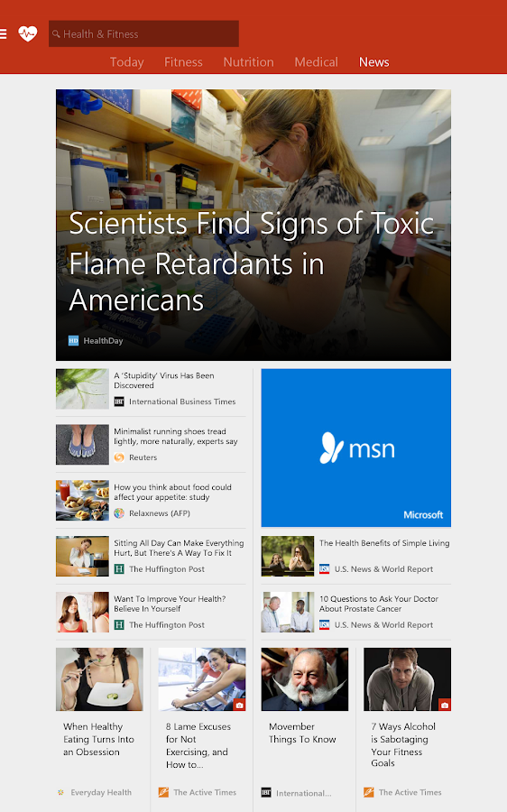
Task: Click camera icon on exercising photo
Action: pos(239,705)
